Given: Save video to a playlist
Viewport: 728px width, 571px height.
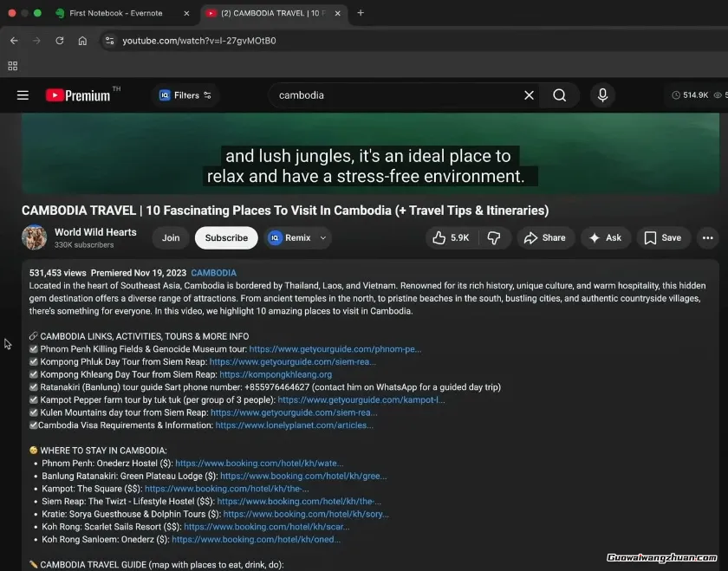Looking at the screenshot, I should (663, 237).
